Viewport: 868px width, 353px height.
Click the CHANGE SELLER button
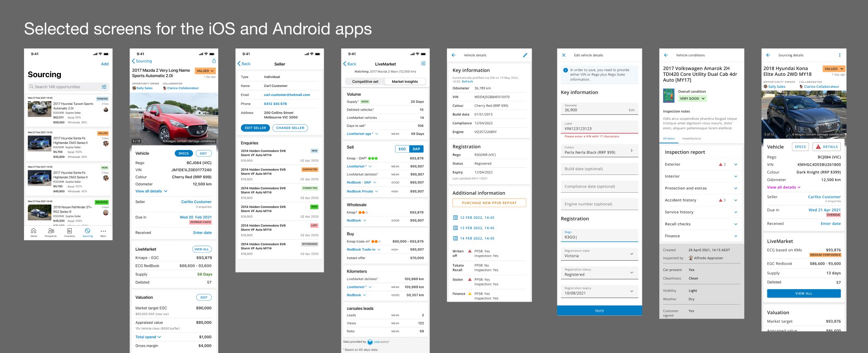click(290, 128)
